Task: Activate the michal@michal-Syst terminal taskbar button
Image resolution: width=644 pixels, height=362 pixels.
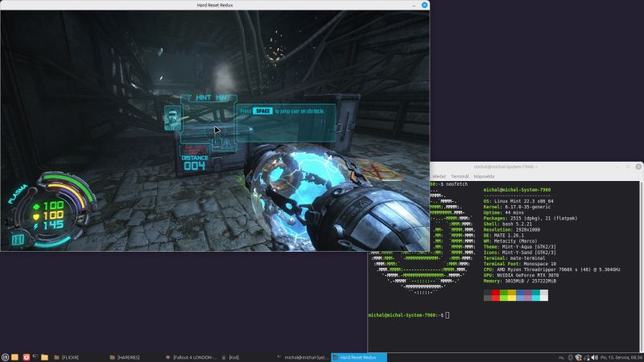Action: point(303,357)
